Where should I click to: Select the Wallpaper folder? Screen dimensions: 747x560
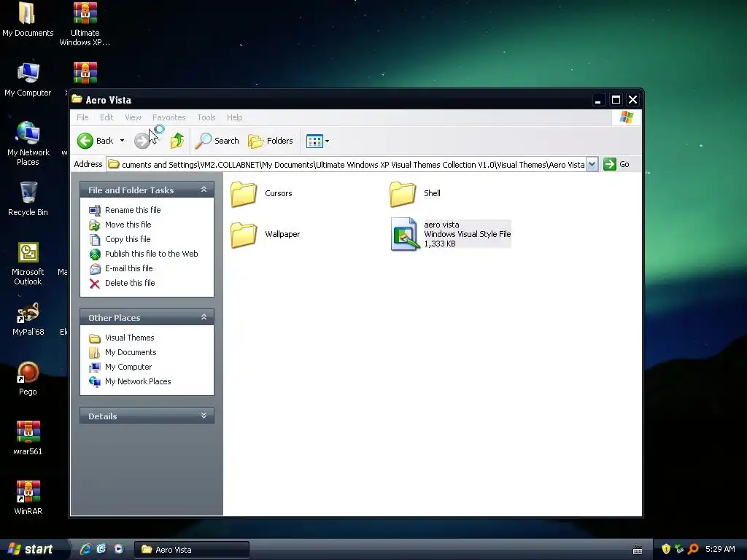266,234
